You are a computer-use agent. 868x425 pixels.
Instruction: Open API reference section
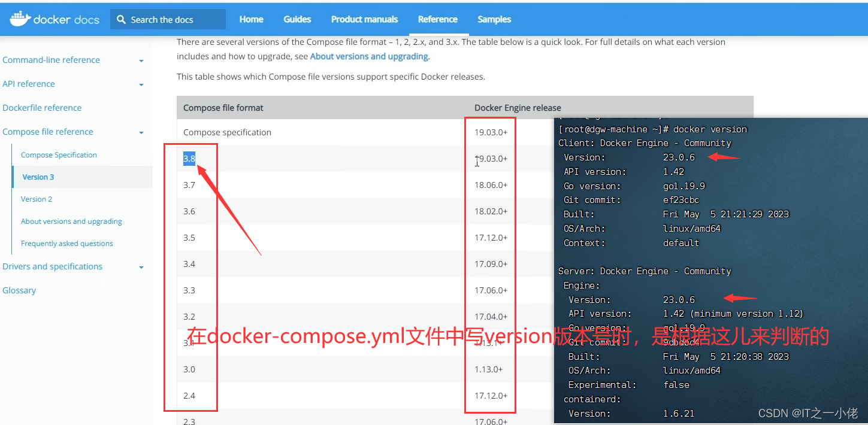[28, 84]
